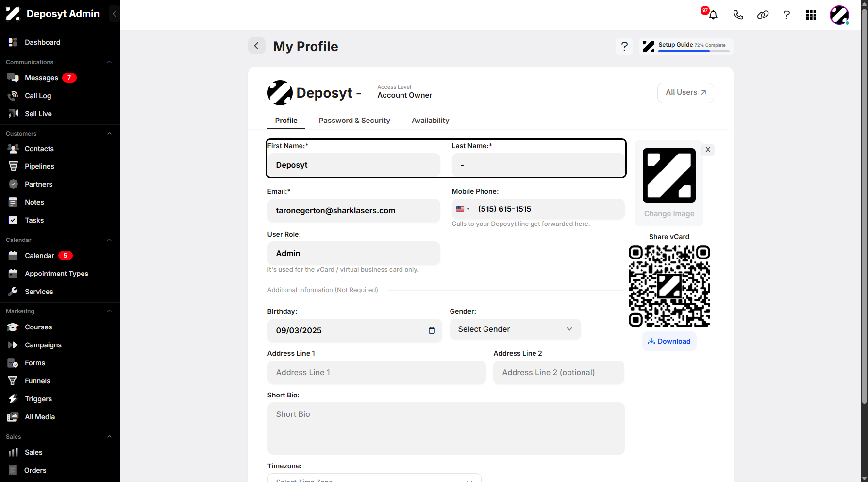Collapse the Communications section

pyautogui.click(x=109, y=62)
